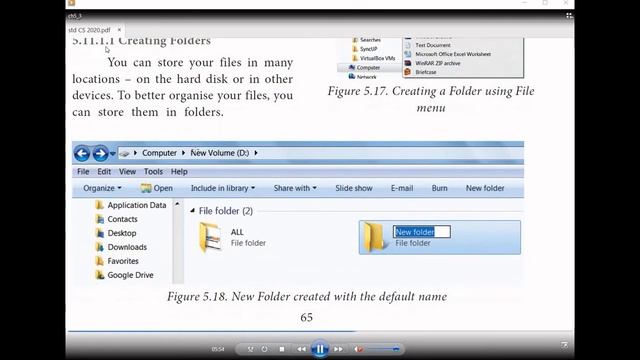This screenshot has width=640, height=360.
Task: Click the New folder rename text field
Action: click(422, 232)
